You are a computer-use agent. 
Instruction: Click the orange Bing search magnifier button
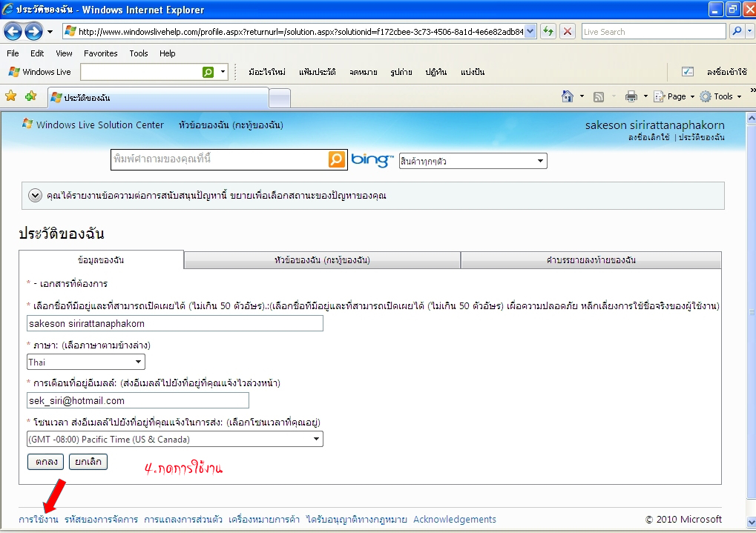pyautogui.click(x=337, y=159)
